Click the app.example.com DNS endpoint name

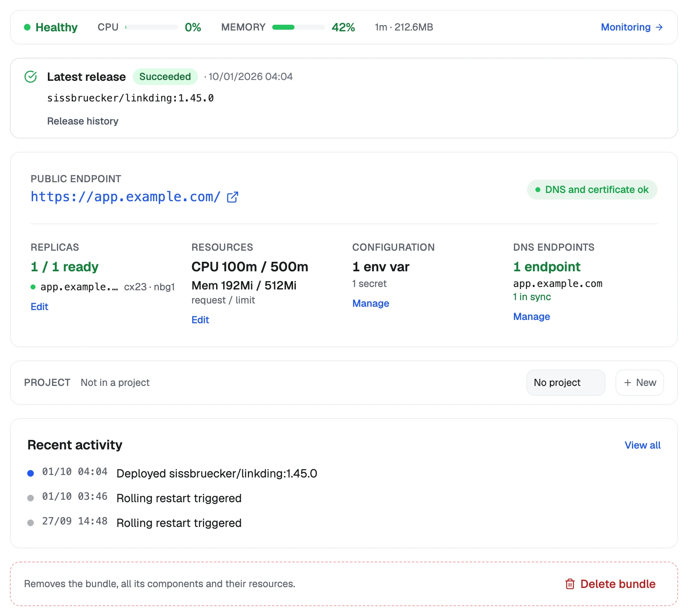coord(558,284)
